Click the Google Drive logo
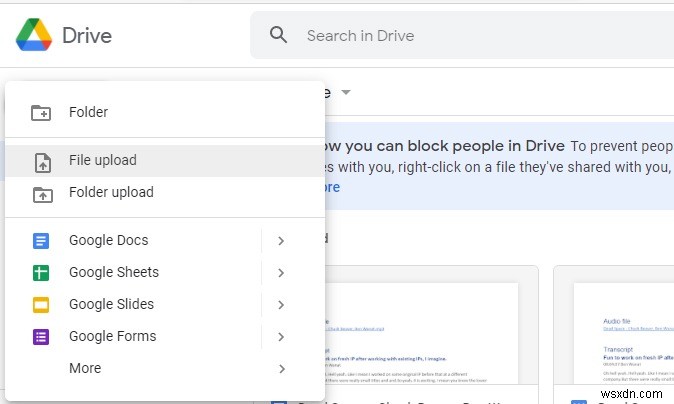The width and height of the screenshot is (674, 404). (x=35, y=35)
